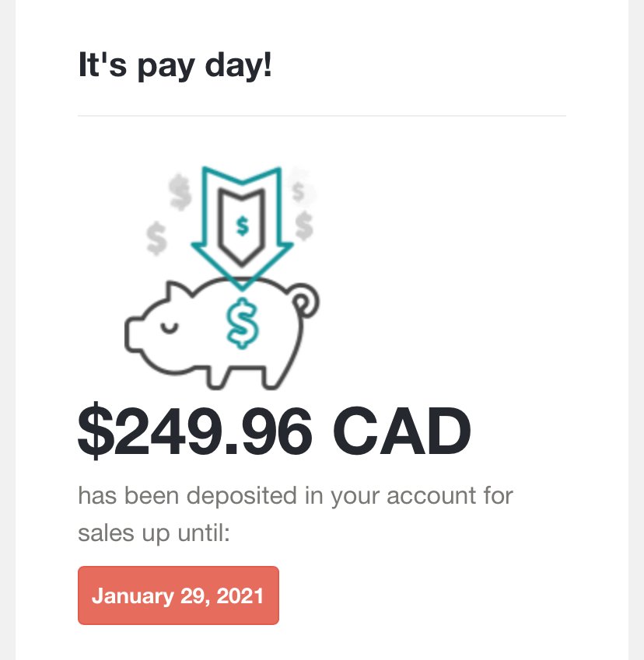Click the piggy bank's curly tail
This screenshot has height=660, width=644.
(306, 301)
